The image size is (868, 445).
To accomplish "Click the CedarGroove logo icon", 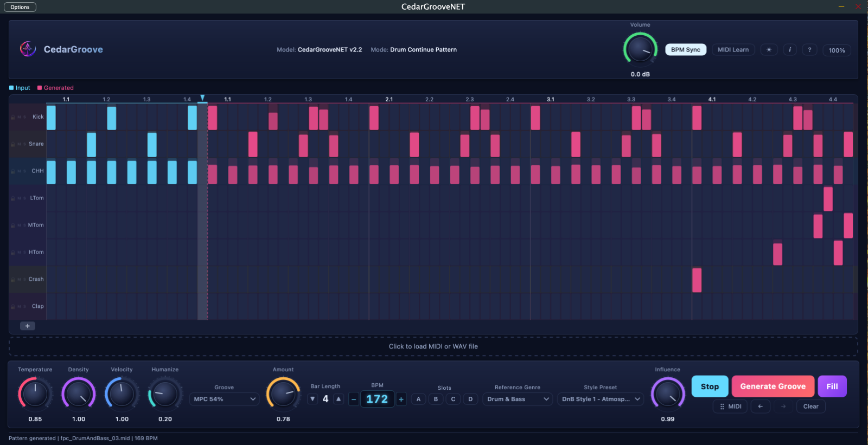I will [28, 49].
